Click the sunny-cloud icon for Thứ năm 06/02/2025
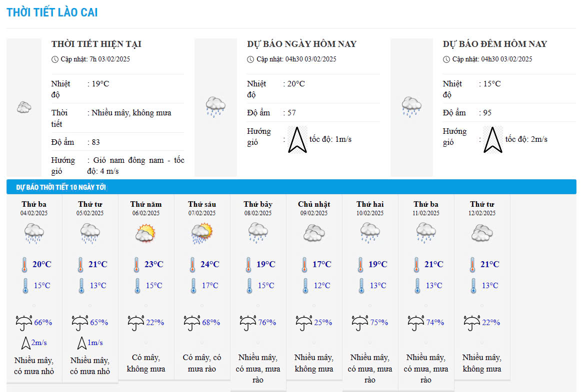This screenshot has width=582, height=392. click(145, 233)
